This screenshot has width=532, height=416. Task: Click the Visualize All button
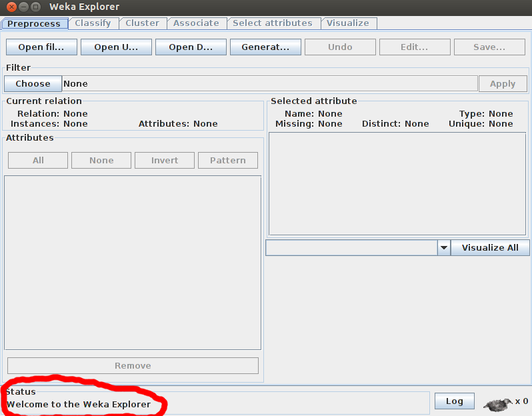(490, 248)
